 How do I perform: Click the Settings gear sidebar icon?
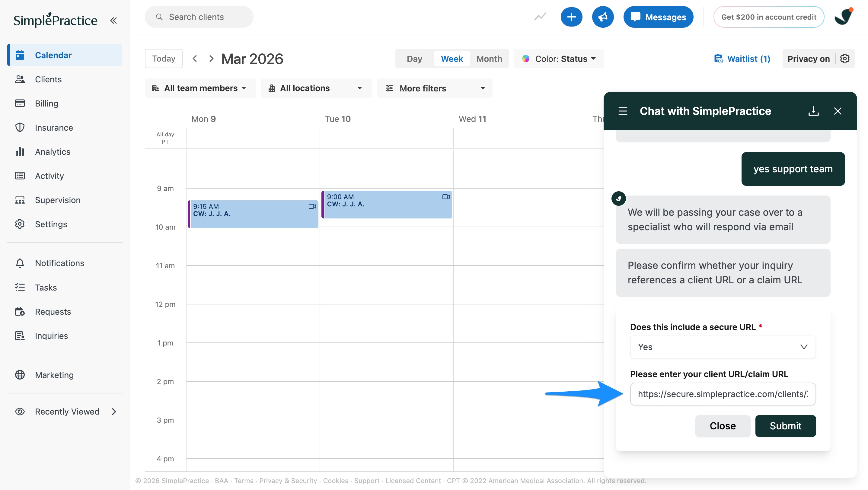20,224
